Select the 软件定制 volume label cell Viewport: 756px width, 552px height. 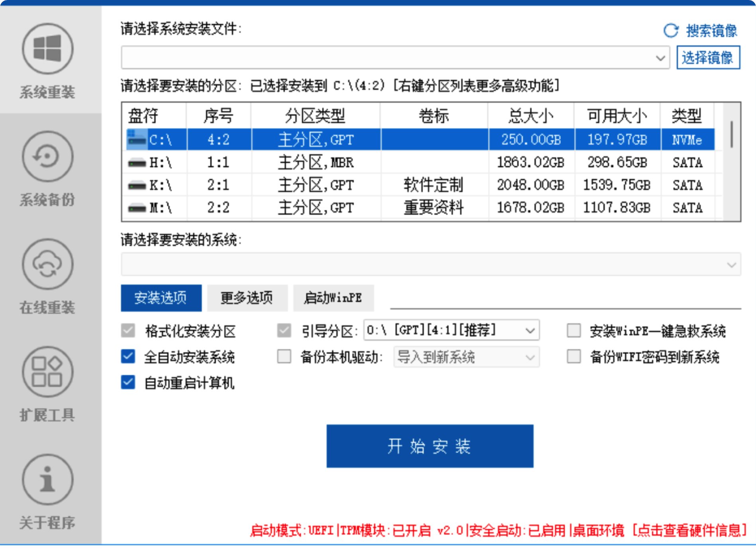coord(434,185)
